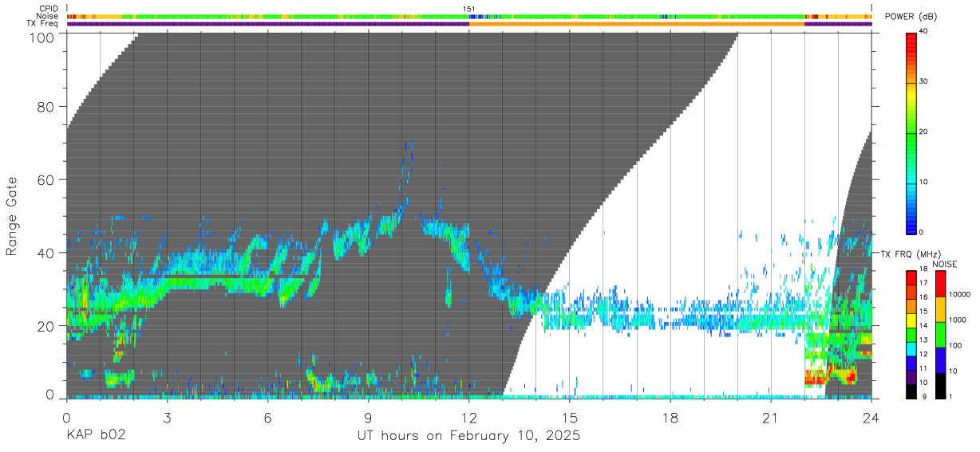Click the x-axis tick label 24

tap(871, 418)
